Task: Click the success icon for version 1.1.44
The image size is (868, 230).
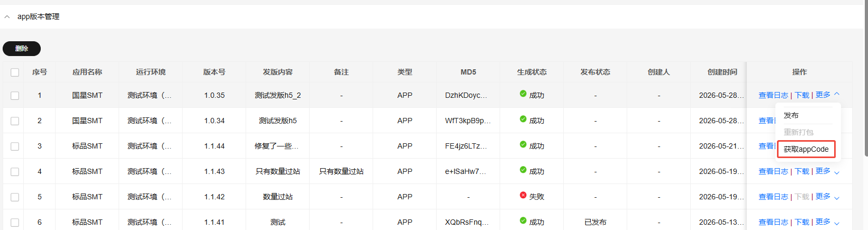Action: pos(523,144)
